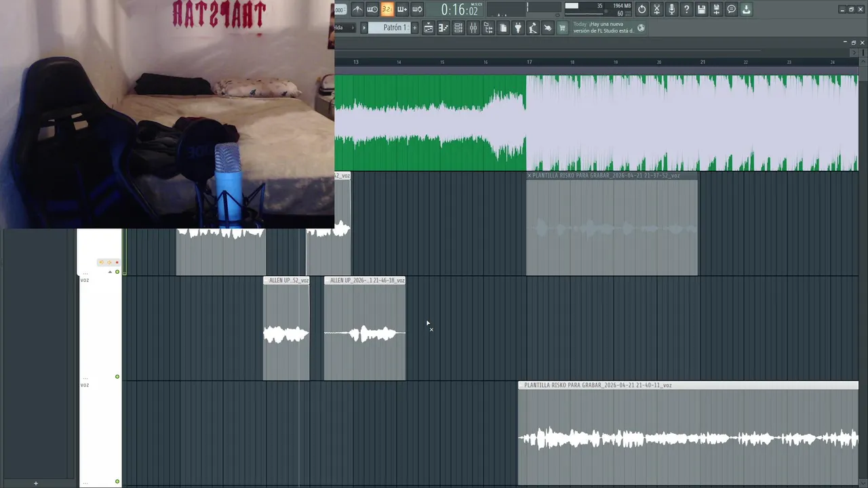This screenshot has width=868, height=488.
Task: Toggle wait for input before recording
Action: [372, 9]
